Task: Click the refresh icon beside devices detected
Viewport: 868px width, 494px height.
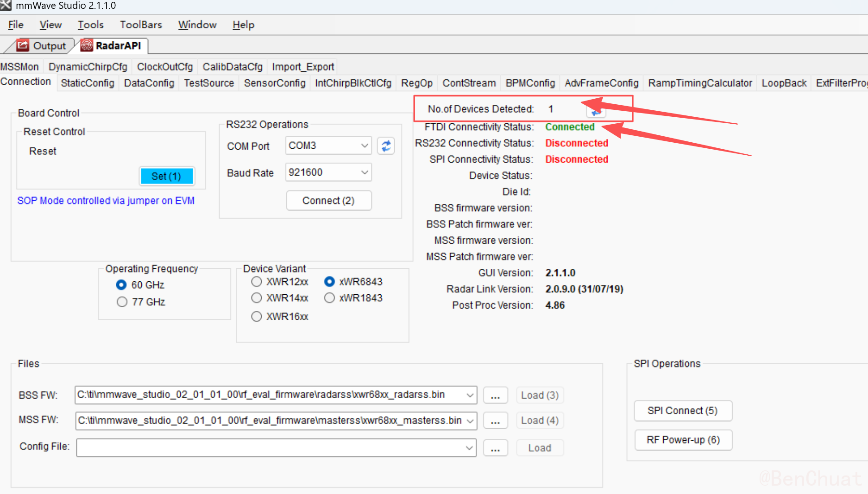Action: coord(596,112)
